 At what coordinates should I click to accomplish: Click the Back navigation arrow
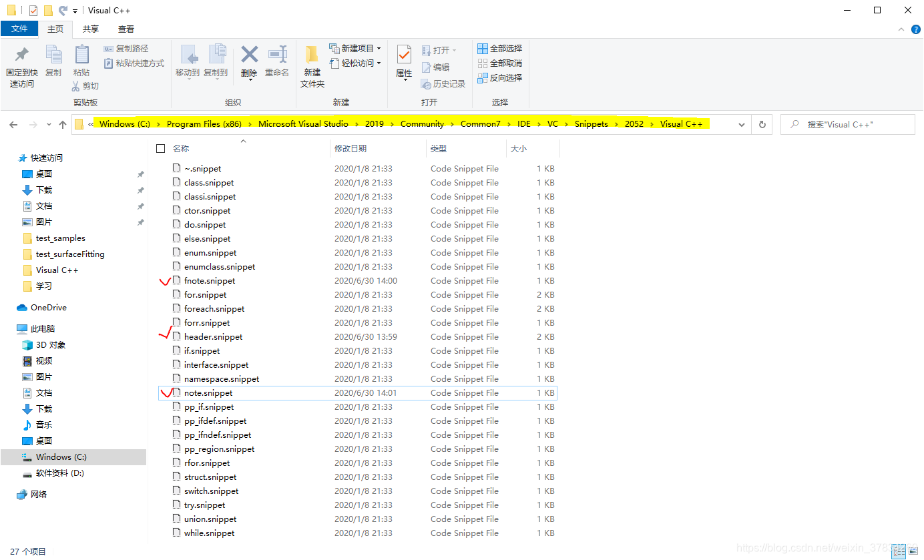[x=13, y=125]
